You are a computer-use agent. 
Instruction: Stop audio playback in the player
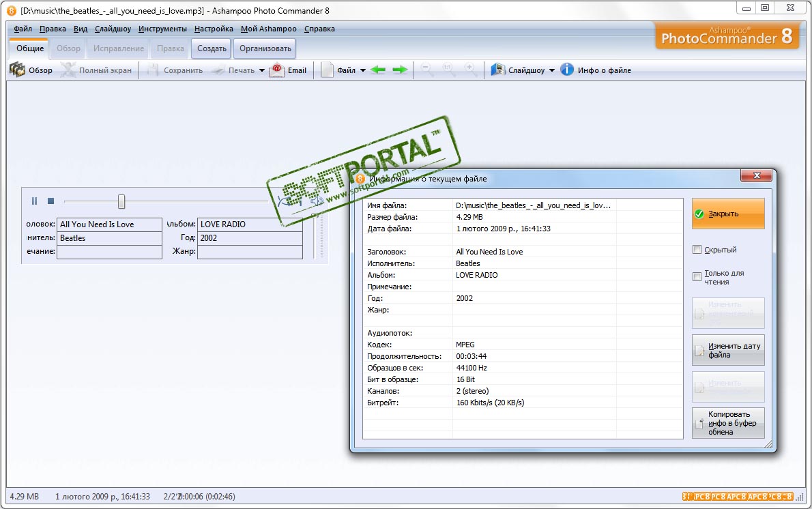pyautogui.click(x=50, y=201)
